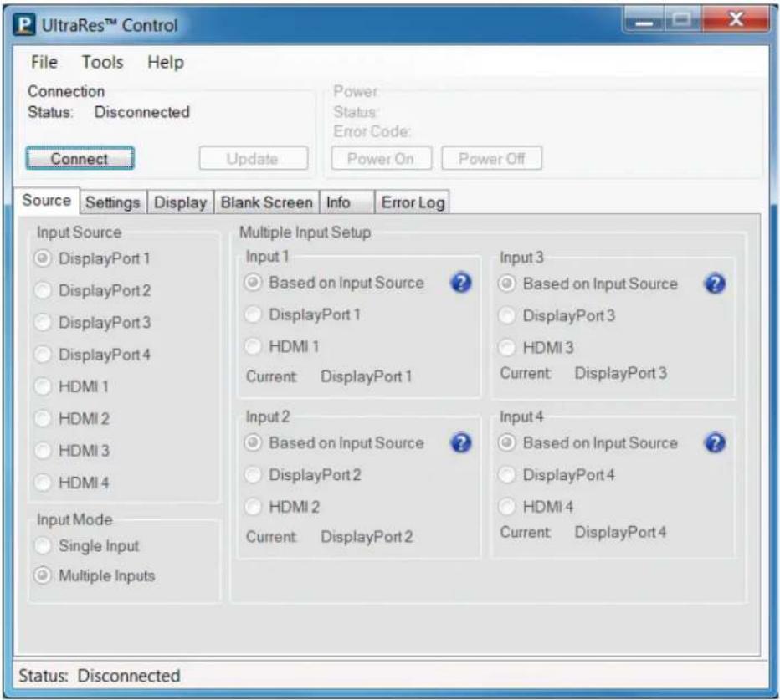Screen dimensions: 780x700
Task: Open the File menu
Action: [44, 62]
